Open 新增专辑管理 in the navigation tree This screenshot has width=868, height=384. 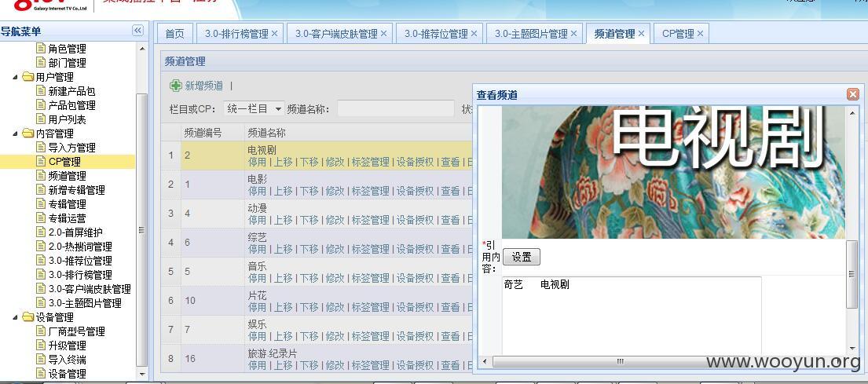click(76, 190)
